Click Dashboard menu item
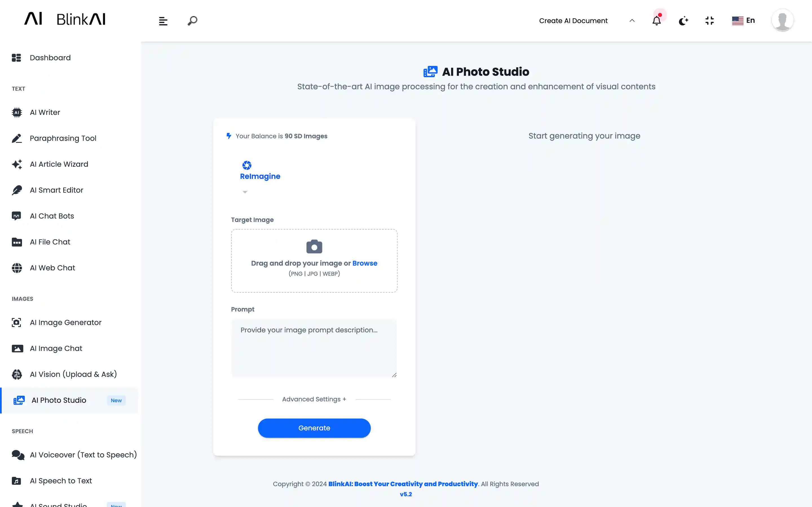 click(50, 57)
